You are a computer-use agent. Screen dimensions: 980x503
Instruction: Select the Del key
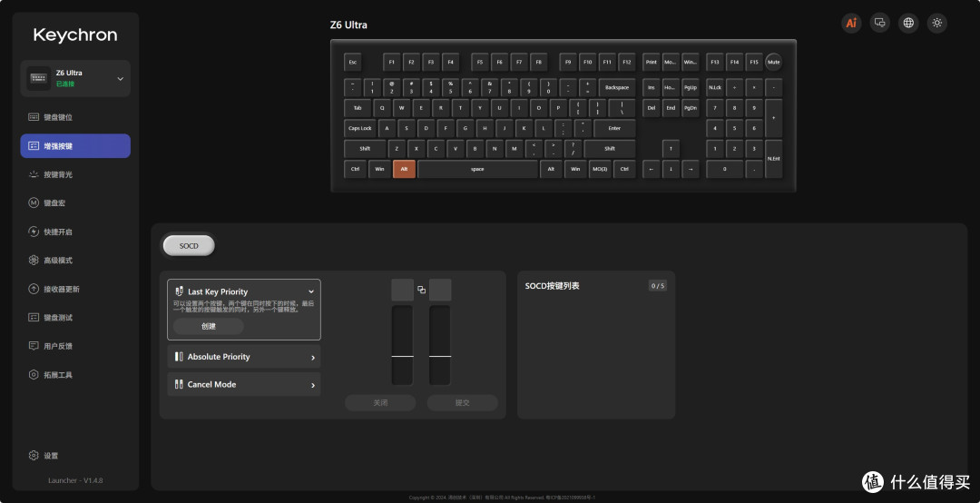coord(651,108)
